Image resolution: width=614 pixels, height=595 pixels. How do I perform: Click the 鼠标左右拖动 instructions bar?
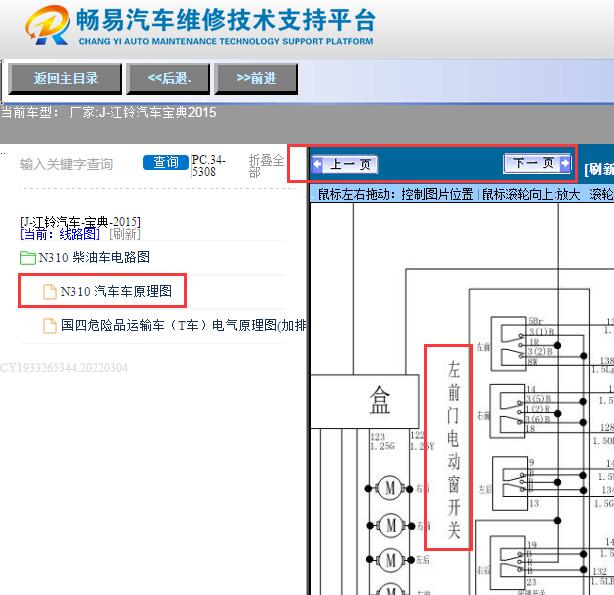pos(462,195)
